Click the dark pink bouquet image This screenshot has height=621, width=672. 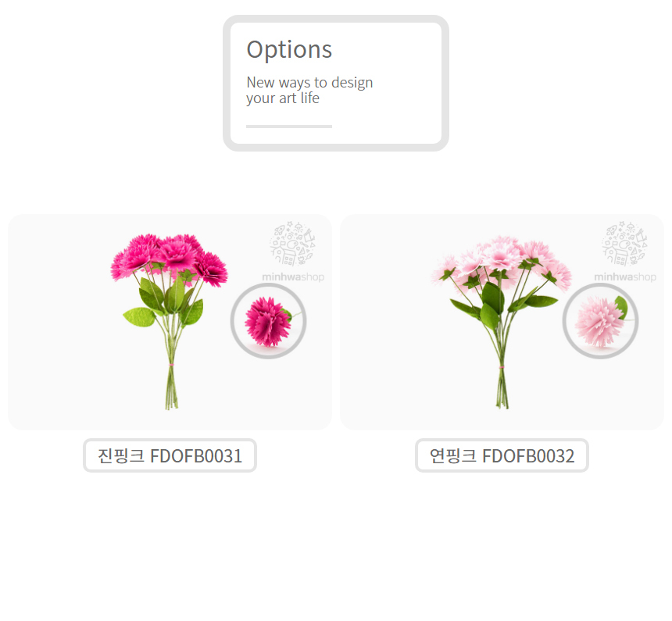point(170,321)
